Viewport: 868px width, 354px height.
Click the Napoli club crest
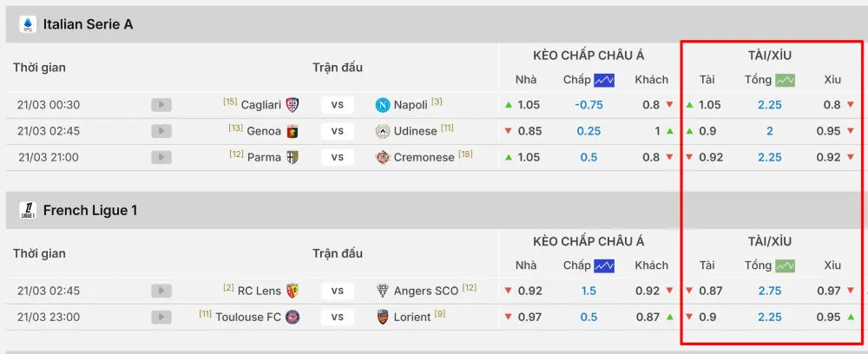382,105
